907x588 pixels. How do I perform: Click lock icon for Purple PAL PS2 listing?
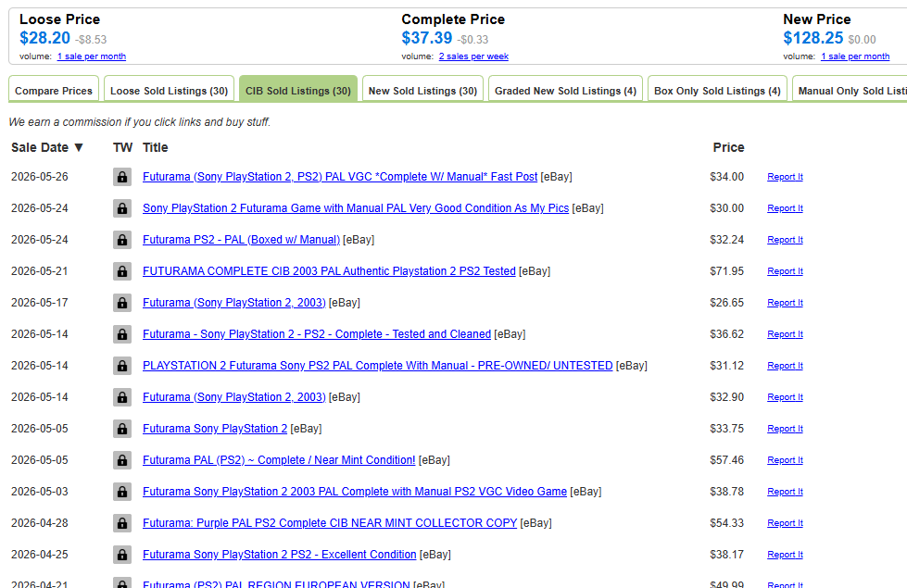122,523
